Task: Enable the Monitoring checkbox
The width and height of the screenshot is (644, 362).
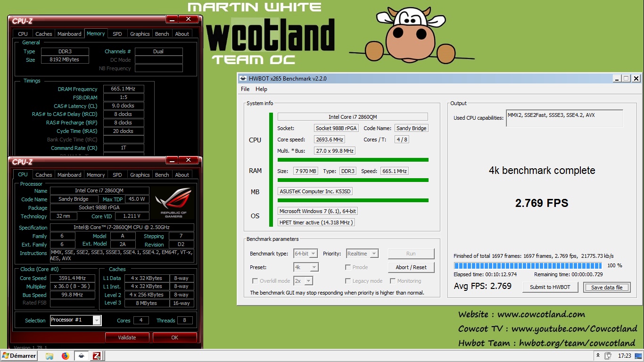Action: coord(393,281)
